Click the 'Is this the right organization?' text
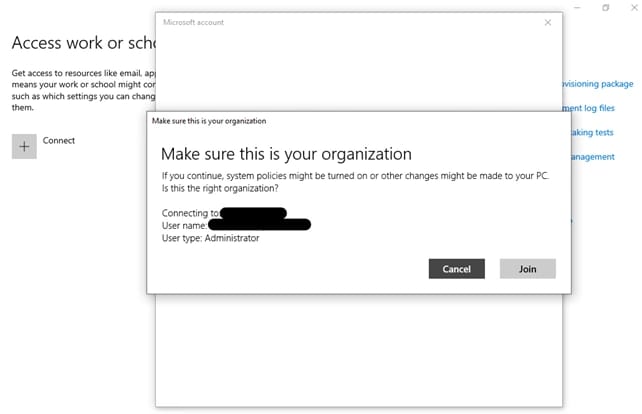The image size is (642, 414). click(220, 189)
